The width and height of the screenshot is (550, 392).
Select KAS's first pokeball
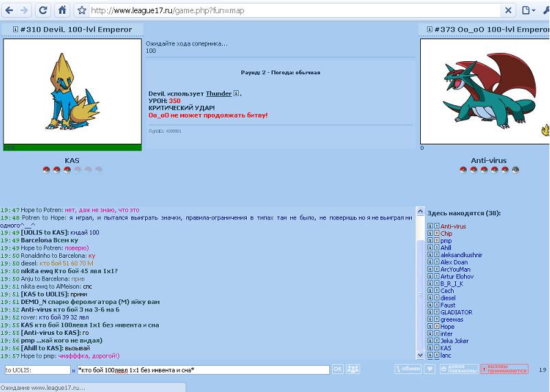tap(46, 170)
